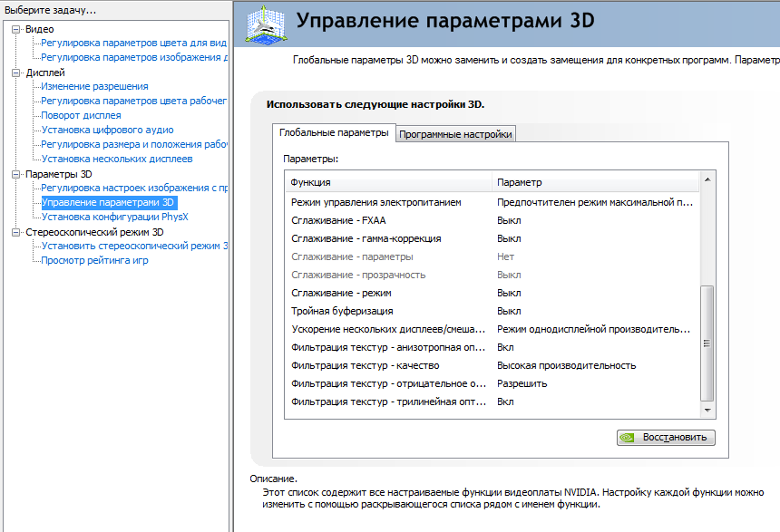Screen dimensions: 780x532
Task: Click the settings list scrollbar thumb
Action: 707,343
